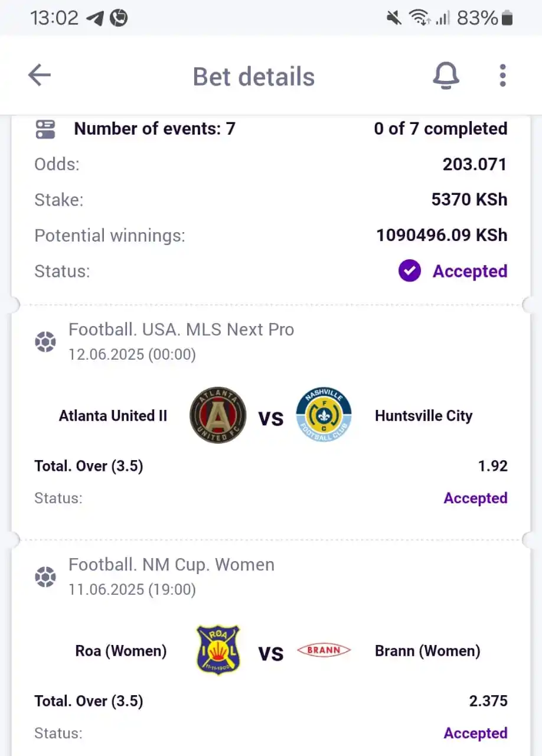
Task: Tap the back arrow
Action: (x=39, y=75)
